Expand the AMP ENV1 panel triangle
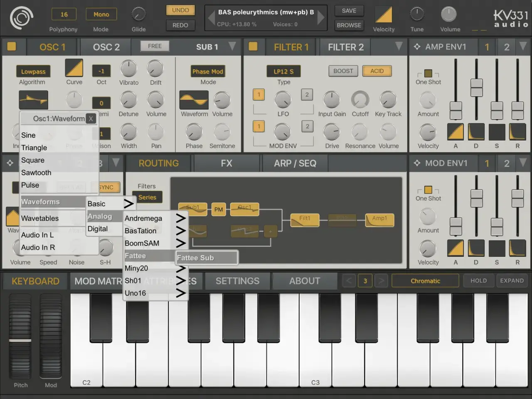Viewport: 532px width, 399px height. pos(523,46)
